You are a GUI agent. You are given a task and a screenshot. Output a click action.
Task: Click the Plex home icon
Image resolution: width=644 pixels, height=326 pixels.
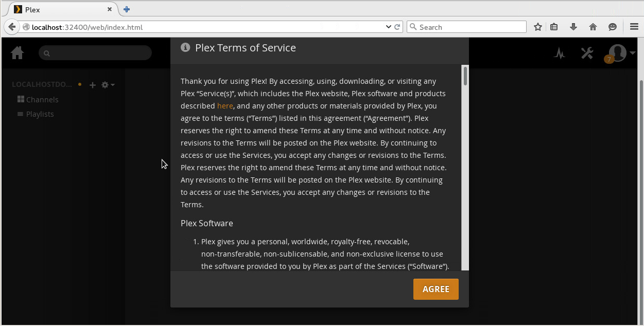tap(17, 52)
